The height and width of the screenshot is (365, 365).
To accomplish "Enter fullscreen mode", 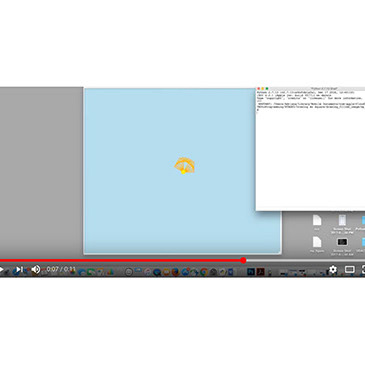I will pos(363,269).
